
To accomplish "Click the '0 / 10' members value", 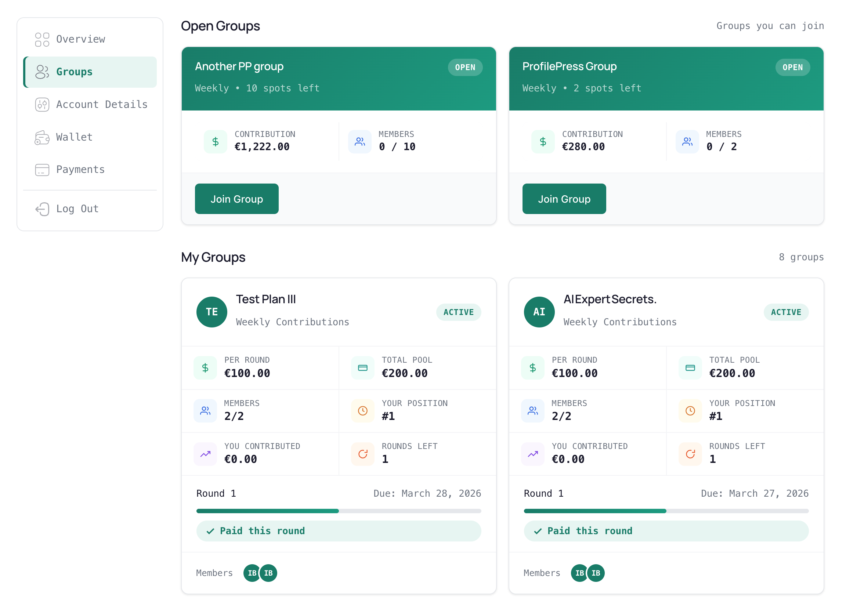I will click(x=397, y=147).
